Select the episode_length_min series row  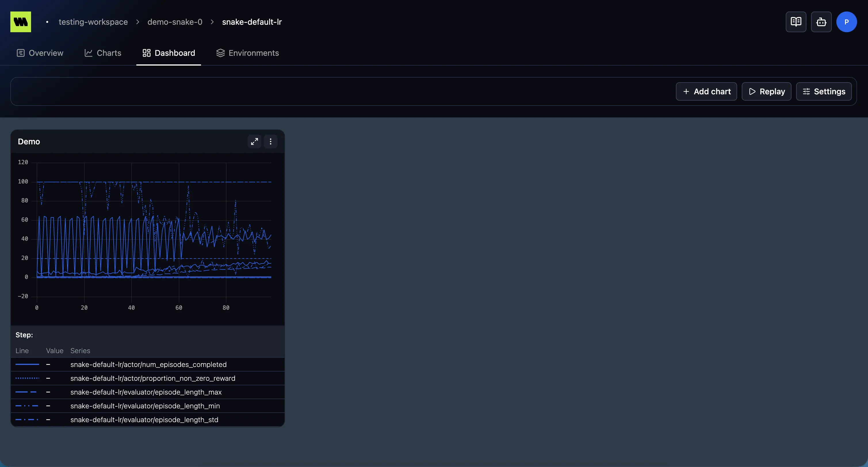(x=148, y=406)
